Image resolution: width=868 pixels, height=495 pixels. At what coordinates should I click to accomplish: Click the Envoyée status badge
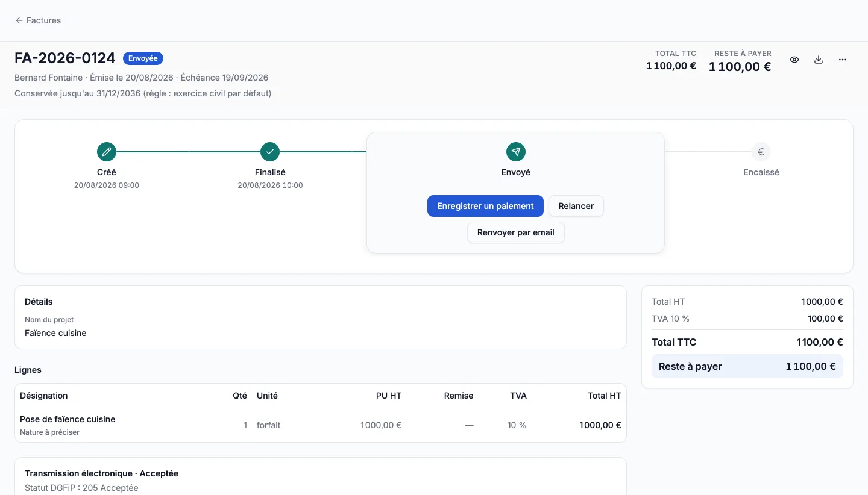[143, 58]
